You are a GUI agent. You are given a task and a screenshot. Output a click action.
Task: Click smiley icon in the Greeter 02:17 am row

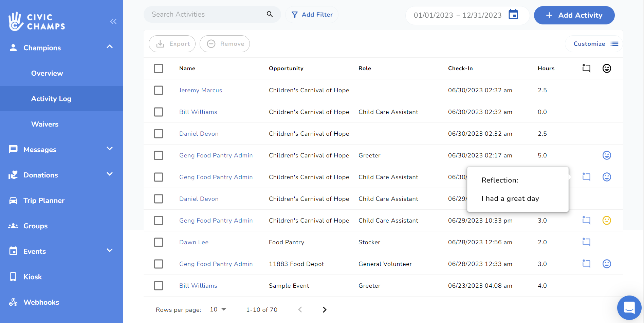tap(606, 155)
